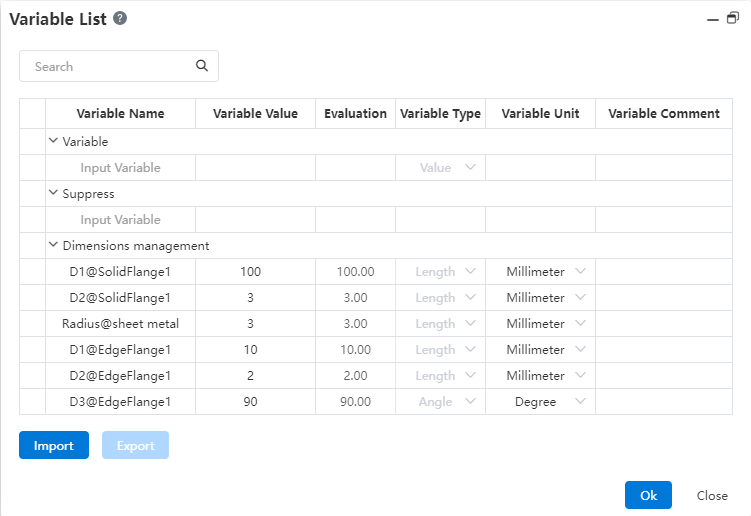Edit value 3 of Radius@sheet metal
Viewport: 751px width, 516px height.
point(255,323)
